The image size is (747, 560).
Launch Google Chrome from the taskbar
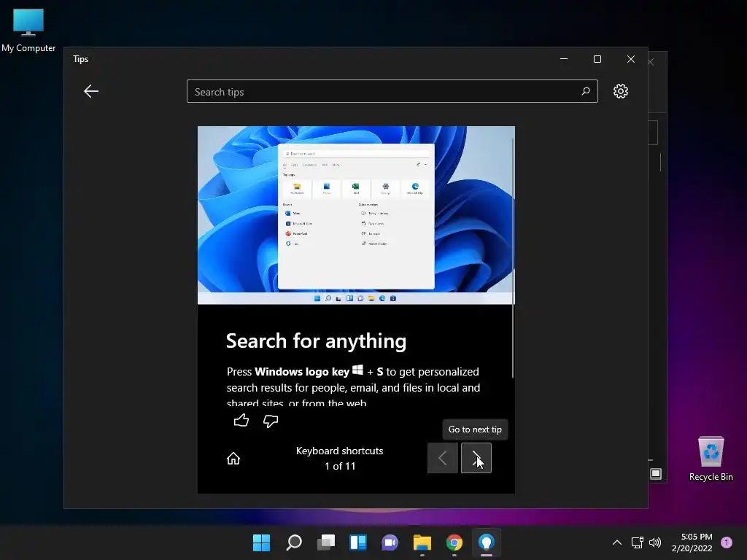coord(454,542)
